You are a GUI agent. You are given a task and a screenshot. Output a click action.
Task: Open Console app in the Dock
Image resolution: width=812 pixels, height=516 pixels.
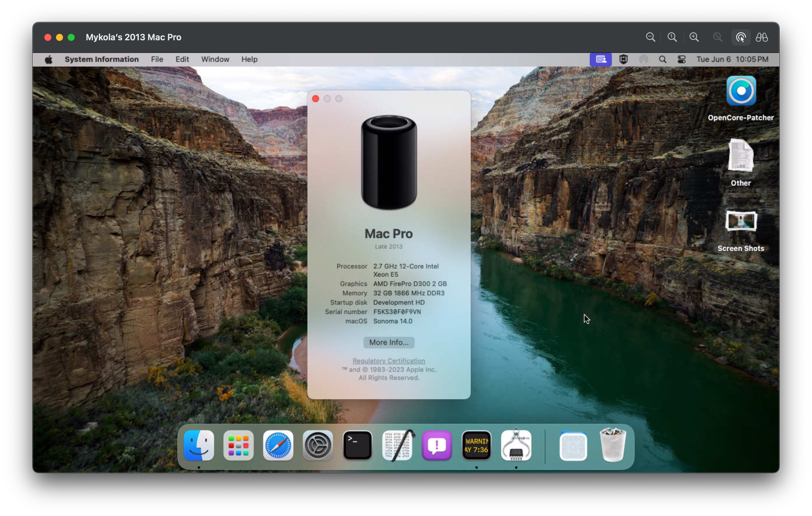coord(476,445)
